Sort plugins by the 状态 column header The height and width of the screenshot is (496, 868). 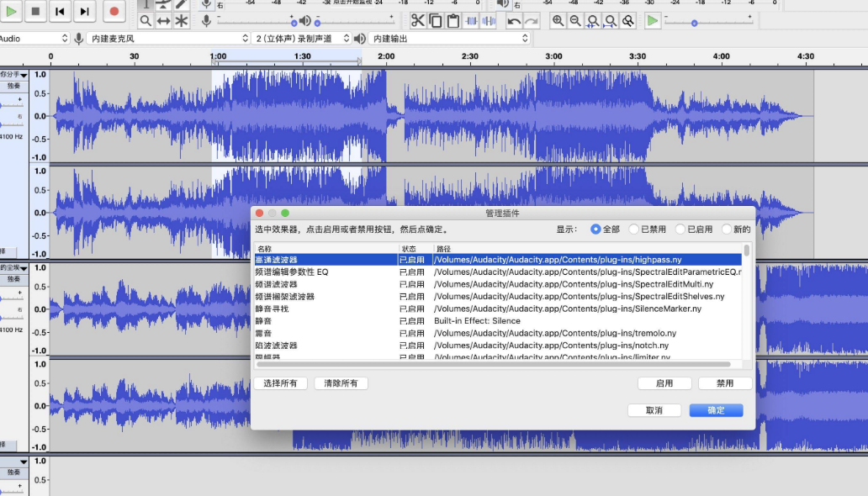(415, 249)
